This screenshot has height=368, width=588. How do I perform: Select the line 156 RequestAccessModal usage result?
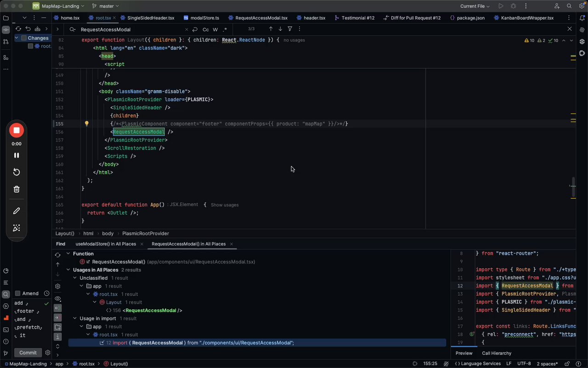144,310
